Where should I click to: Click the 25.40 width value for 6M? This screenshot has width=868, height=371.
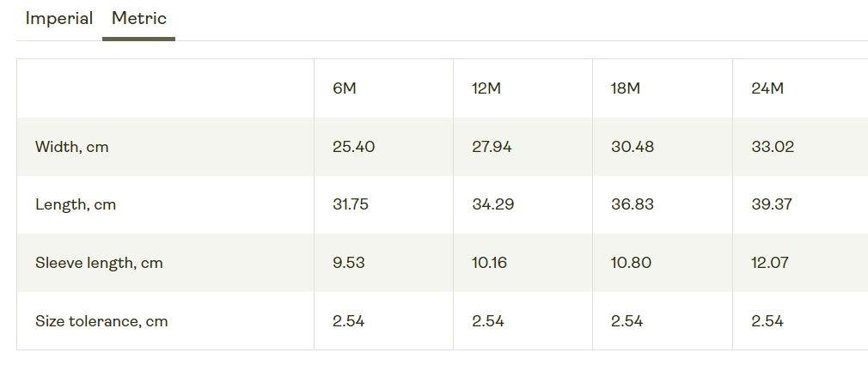(354, 147)
